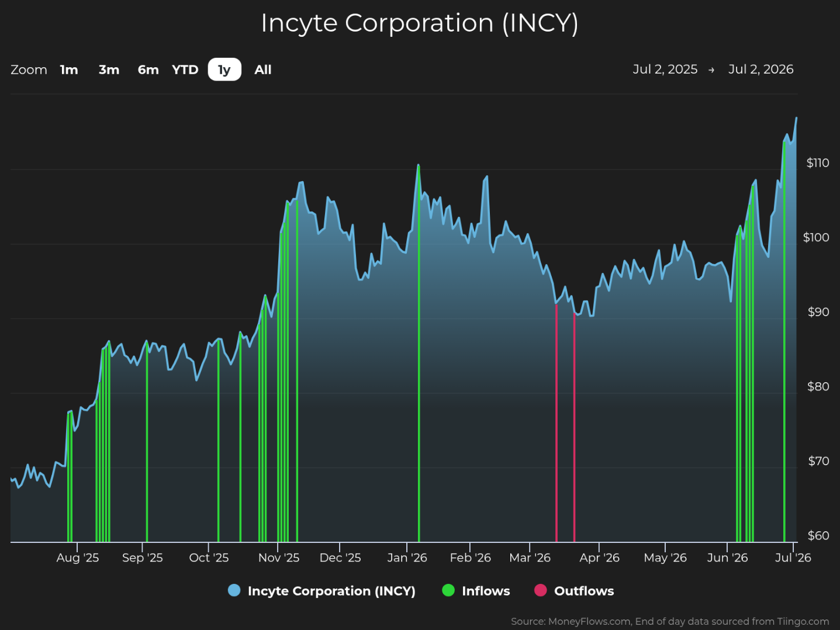Click the September 2025 green inflow bar
The width and height of the screenshot is (840, 630).
coord(147,443)
